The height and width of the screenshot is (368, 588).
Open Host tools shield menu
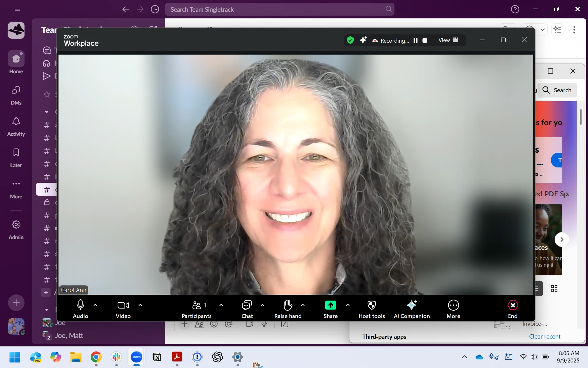click(x=371, y=309)
